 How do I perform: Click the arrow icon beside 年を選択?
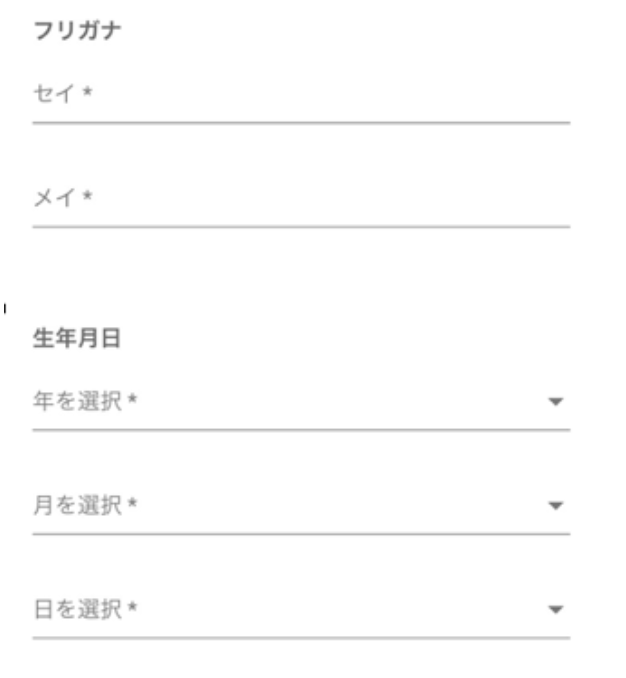click(x=556, y=402)
